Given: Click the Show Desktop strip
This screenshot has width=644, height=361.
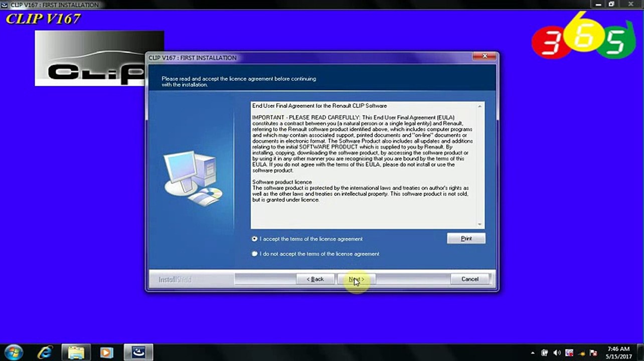Looking at the screenshot, I should [640, 352].
